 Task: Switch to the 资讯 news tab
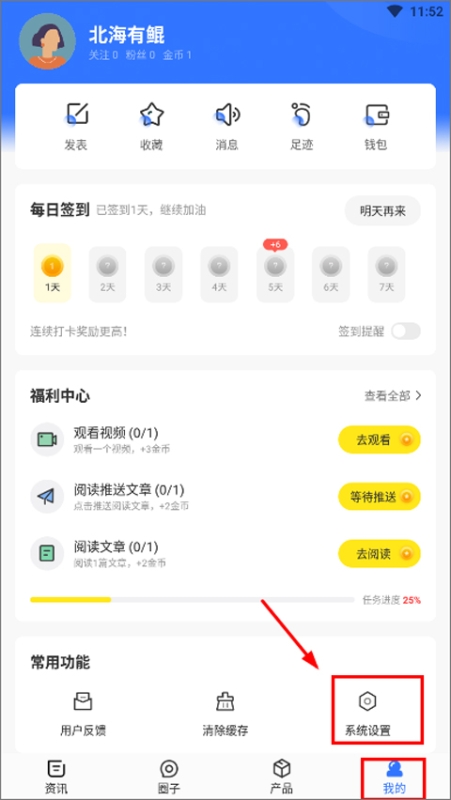pyautogui.click(x=56, y=778)
